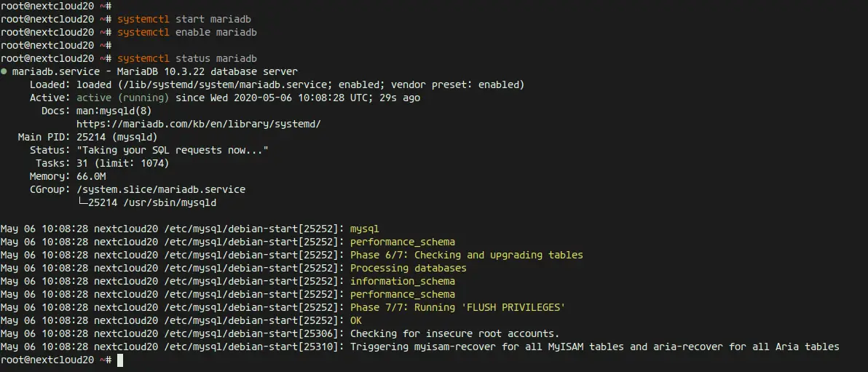Click the 'Phase 6/7: Checking and upgrading tables' log
This screenshot has height=372, width=868.
[x=467, y=256]
